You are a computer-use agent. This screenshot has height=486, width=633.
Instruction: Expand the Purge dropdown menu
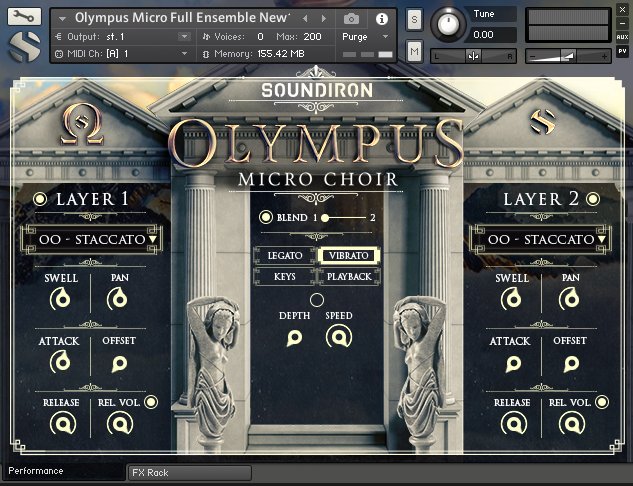[364, 36]
